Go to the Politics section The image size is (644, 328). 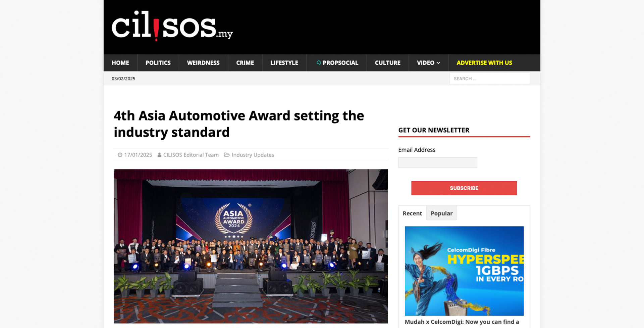[158, 63]
